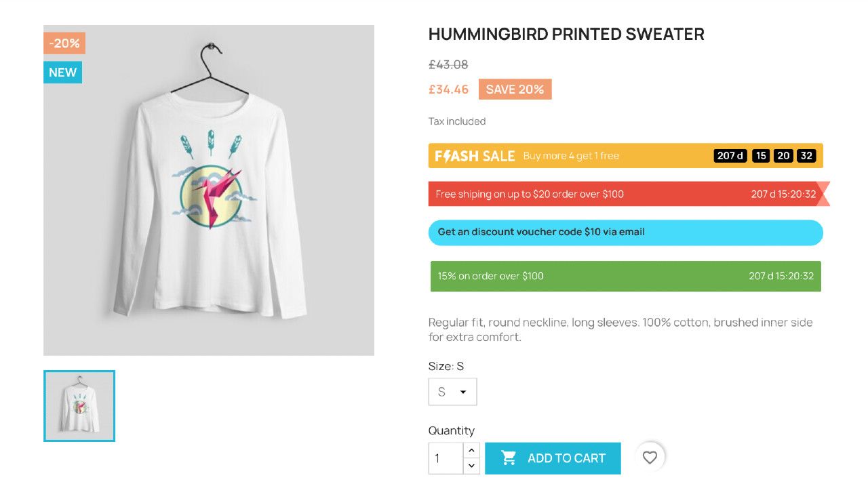Click the shopping cart icon on Add to Cart
This screenshot has width=868, height=488.
click(x=509, y=458)
